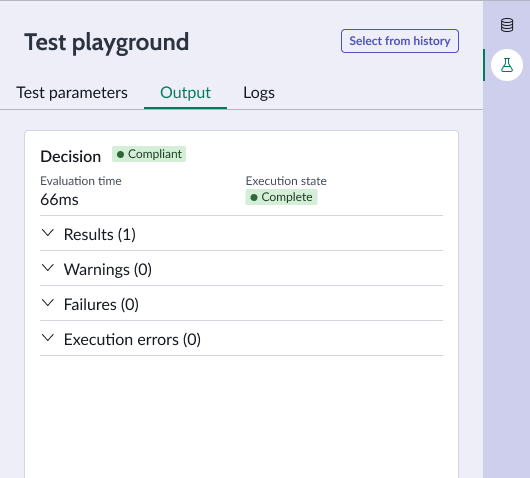Click the 66ms evaluation time value
Screen dimensions: 530x478
point(59,199)
